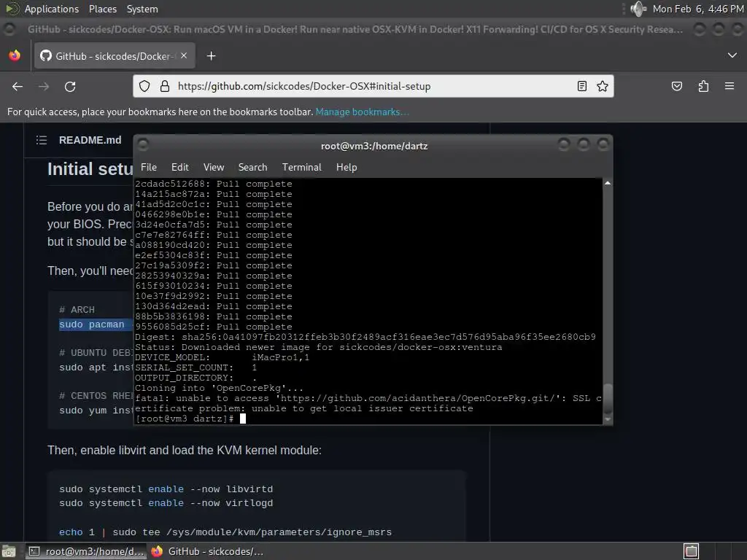
Task: Click the terminal scrollbar thumb
Action: click(x=608, y=399)
